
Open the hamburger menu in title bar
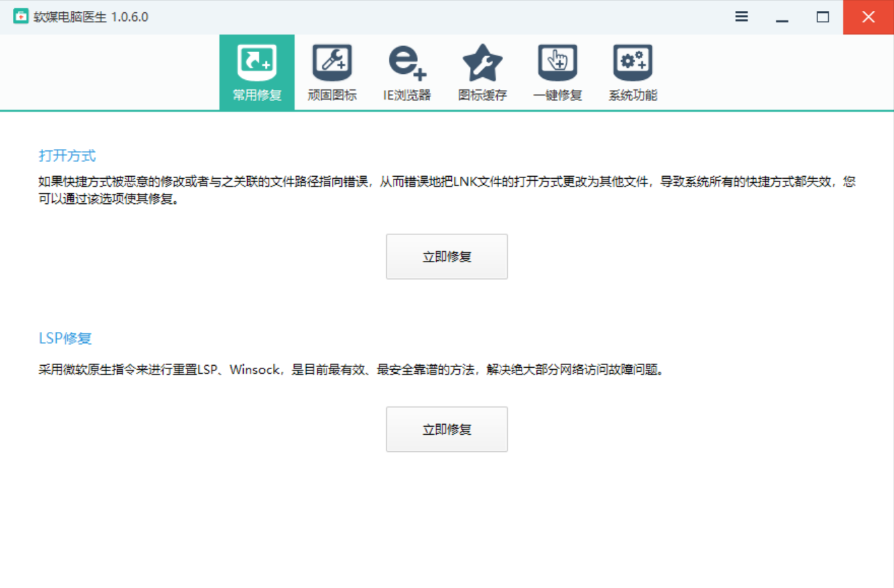(742, 17)
